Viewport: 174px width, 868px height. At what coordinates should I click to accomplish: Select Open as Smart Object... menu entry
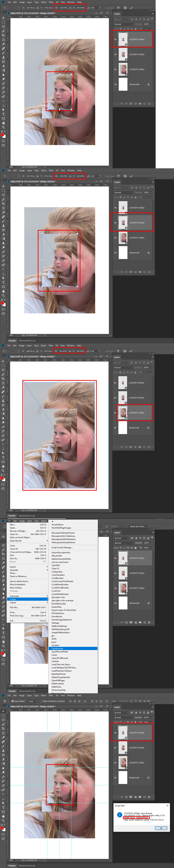click(27, 537)
